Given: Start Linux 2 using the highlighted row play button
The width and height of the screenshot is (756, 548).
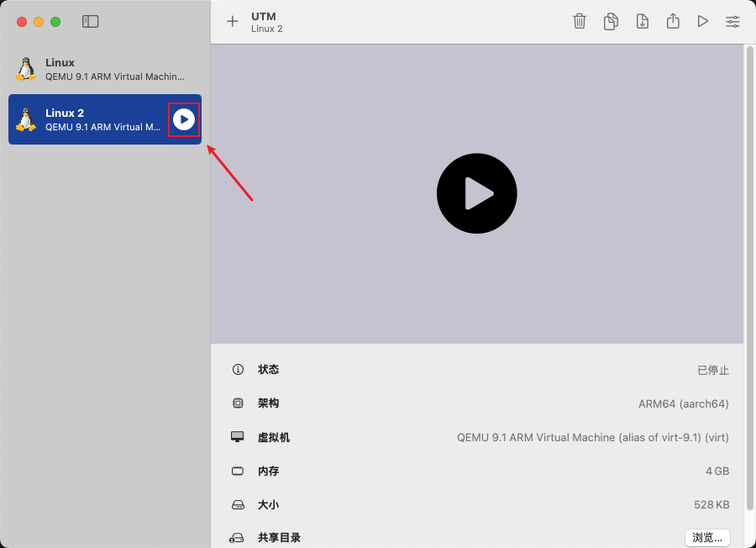Looking at the screenshot, I should pos(184,119).
